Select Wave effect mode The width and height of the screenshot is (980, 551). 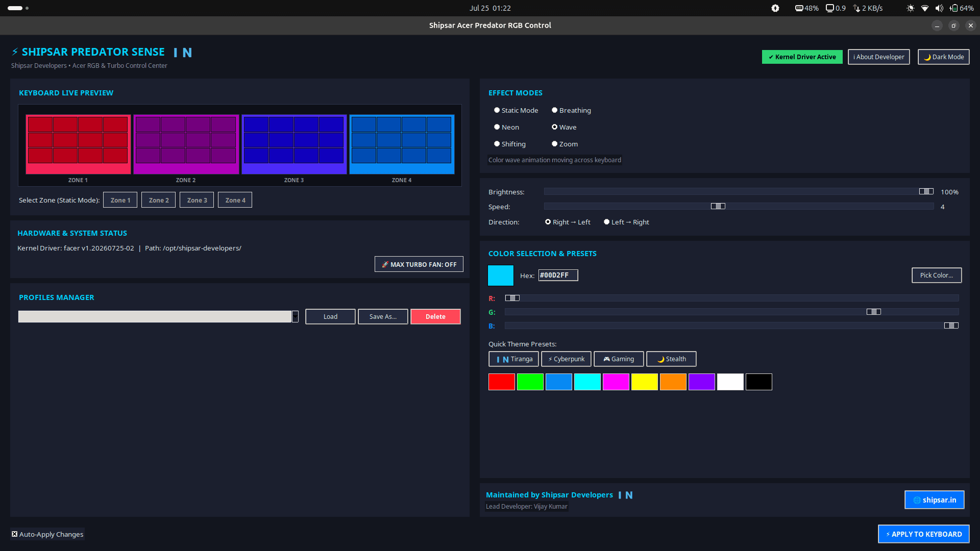pyautogui.click(x=564, y=127)
